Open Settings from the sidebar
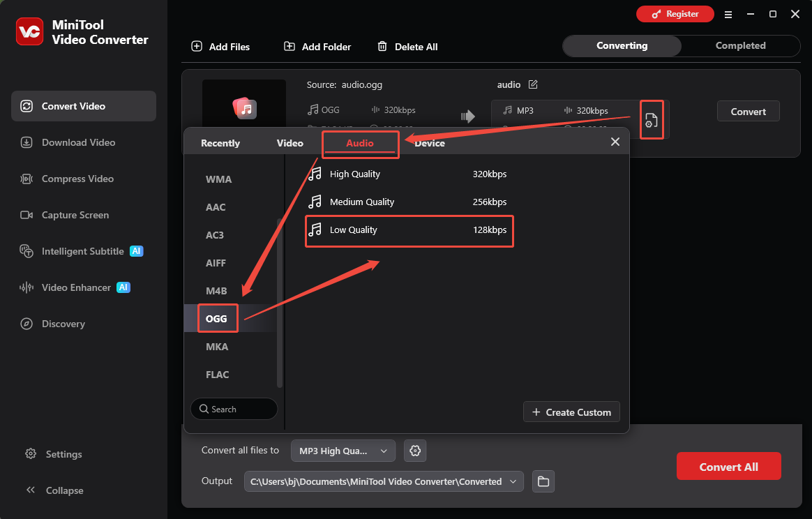The width and height of the screenshot is (812, 519). click(54, 454)
